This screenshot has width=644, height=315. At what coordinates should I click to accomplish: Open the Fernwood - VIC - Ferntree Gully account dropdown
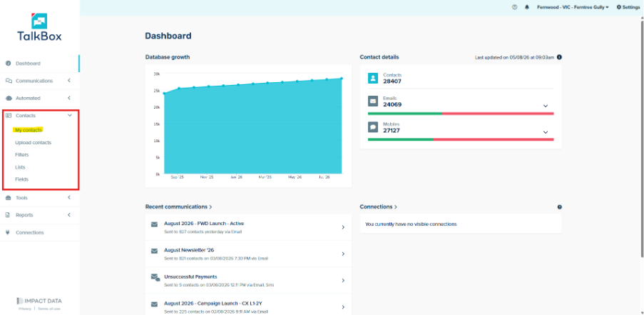pos(573,7)
